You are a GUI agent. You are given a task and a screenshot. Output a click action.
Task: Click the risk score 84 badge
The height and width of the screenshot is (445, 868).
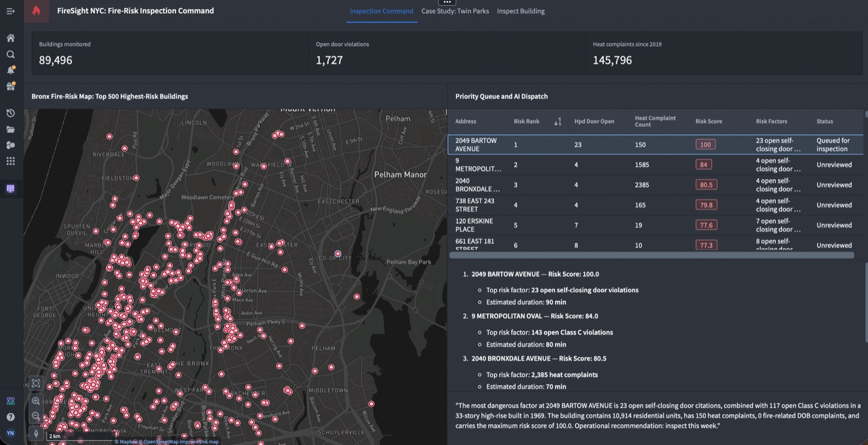pyautogui.click(x=704, y=165)
